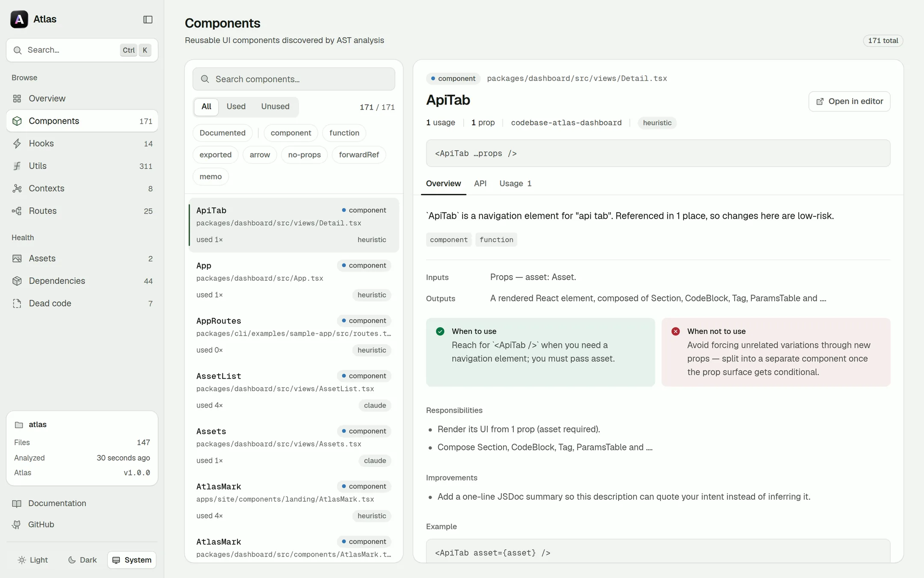The height and width of the screenshot is (578, 924).
Task: Select the All filter segment
Action: tap(206, 107)
